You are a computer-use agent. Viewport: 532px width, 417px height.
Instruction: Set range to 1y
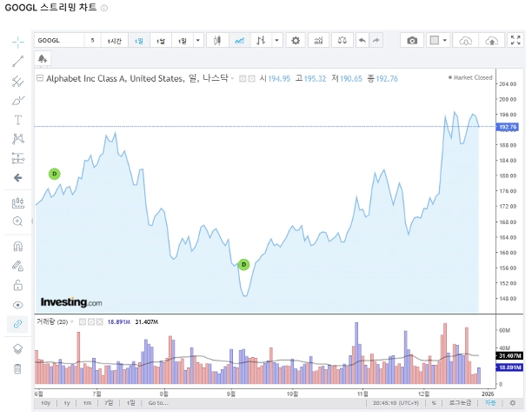click(67, 403)
